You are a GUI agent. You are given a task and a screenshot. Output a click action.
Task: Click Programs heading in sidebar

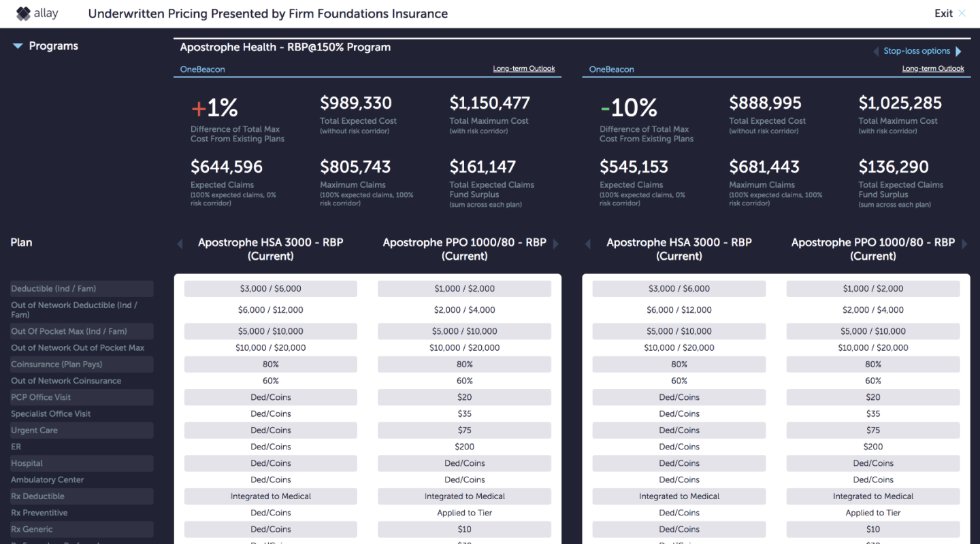[53, 46]
